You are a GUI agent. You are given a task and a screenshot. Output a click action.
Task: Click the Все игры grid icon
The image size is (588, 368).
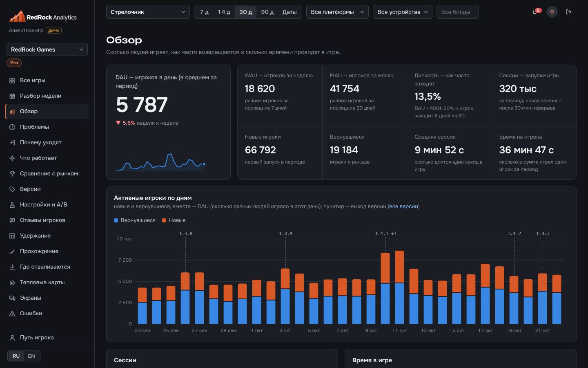(x=12, y=81)
